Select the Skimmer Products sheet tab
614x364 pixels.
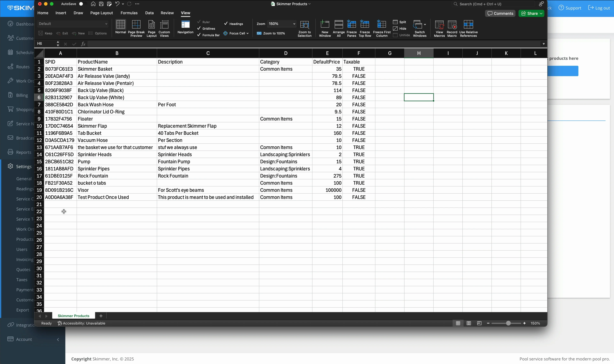[x=73, y=316]
